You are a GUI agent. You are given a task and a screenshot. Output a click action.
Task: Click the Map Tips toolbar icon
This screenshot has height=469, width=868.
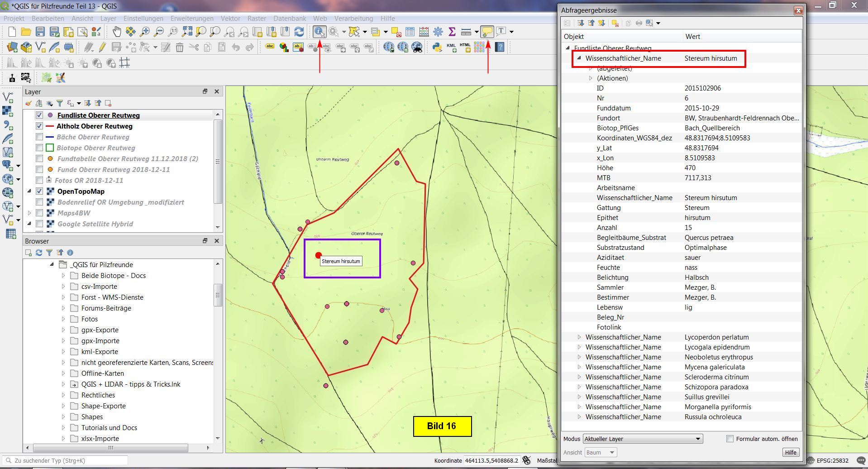(487, 32)
